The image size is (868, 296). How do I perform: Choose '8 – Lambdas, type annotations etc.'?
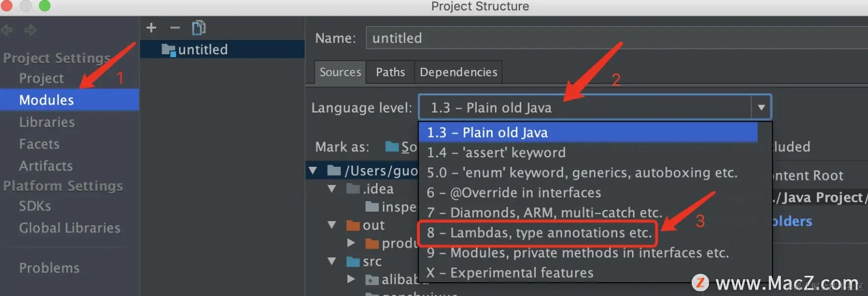538,233
